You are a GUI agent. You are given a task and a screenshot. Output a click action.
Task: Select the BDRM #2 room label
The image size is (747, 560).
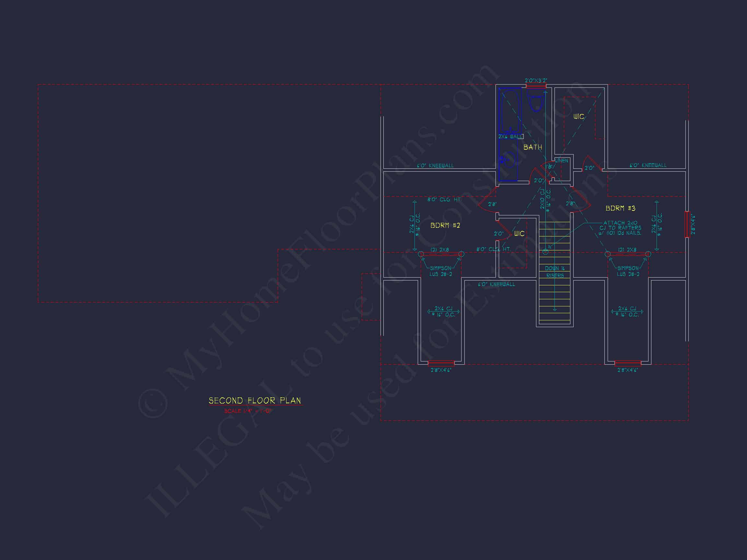[x=445, y=225]
